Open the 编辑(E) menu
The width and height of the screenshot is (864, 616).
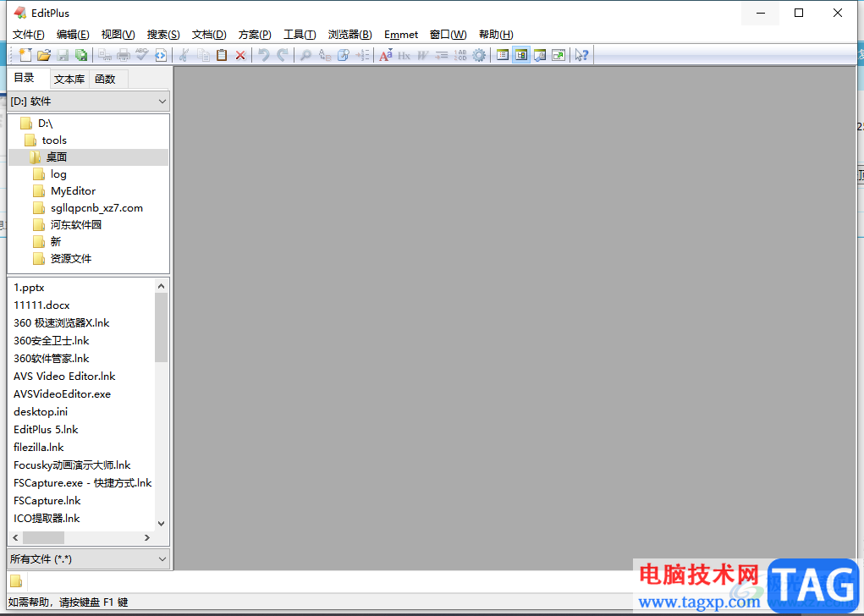coord(73,34)
